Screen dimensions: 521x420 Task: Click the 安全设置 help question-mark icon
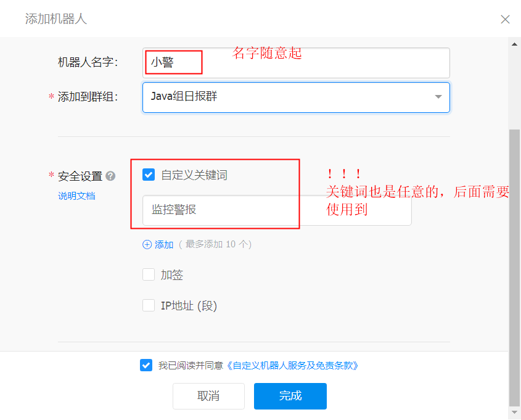[110, 176]
